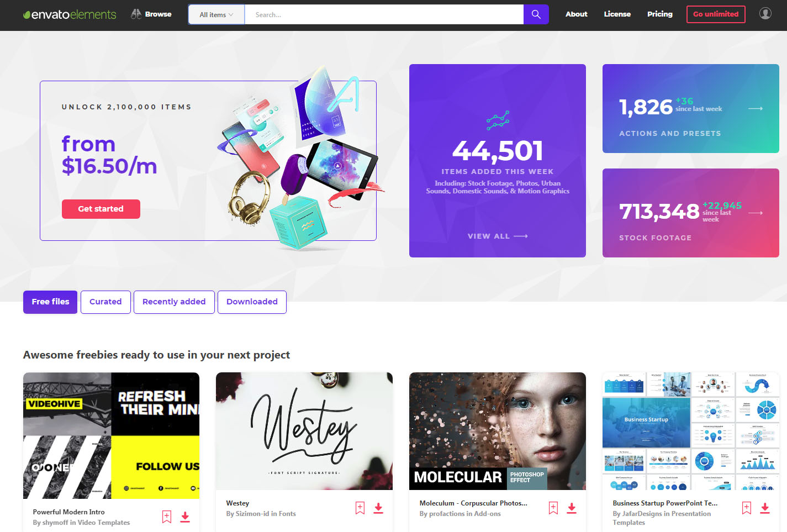Click the Unlock 2,100,000 items heading
The image size is (787, 532).
pos(126,107)
